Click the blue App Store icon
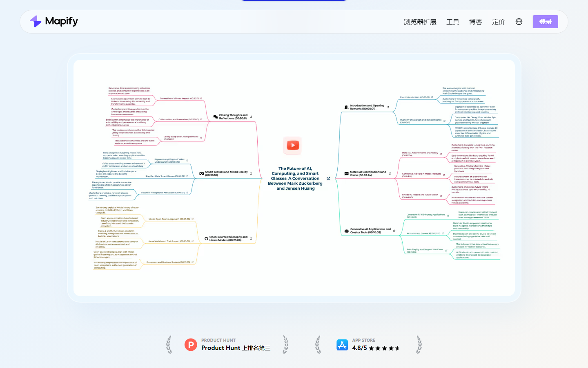Viewport: 588px width, 368px height. coord(342,345)
